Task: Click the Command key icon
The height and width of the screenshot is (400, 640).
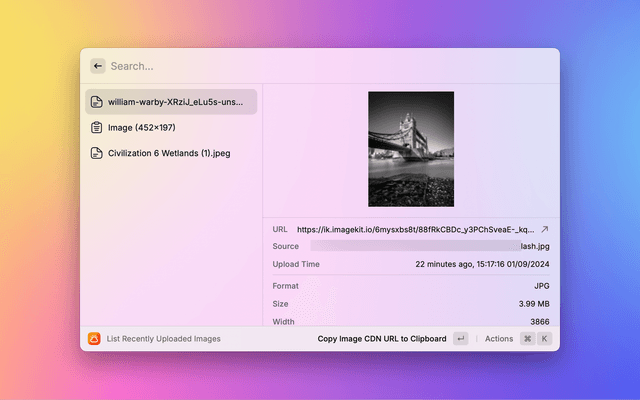Action: 527,339
